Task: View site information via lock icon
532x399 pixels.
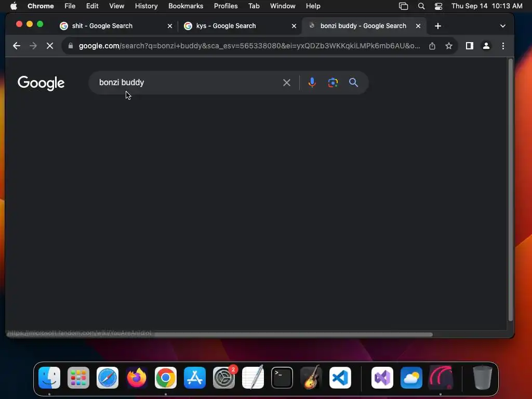Action: point(71,46)
